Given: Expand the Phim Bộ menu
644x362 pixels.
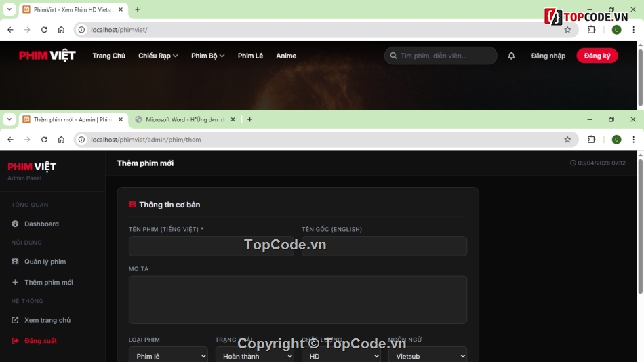Looking at the screenshot, I should 208,56.
